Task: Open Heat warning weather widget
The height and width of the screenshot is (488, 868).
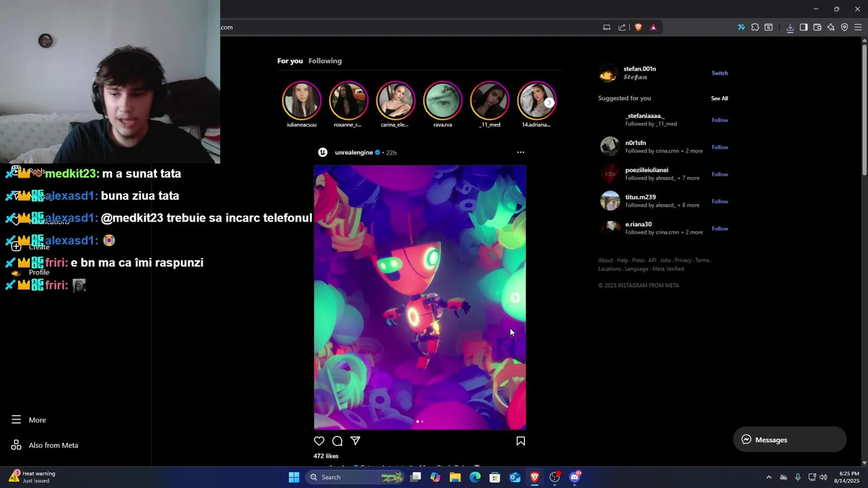Action: point(33,477)
